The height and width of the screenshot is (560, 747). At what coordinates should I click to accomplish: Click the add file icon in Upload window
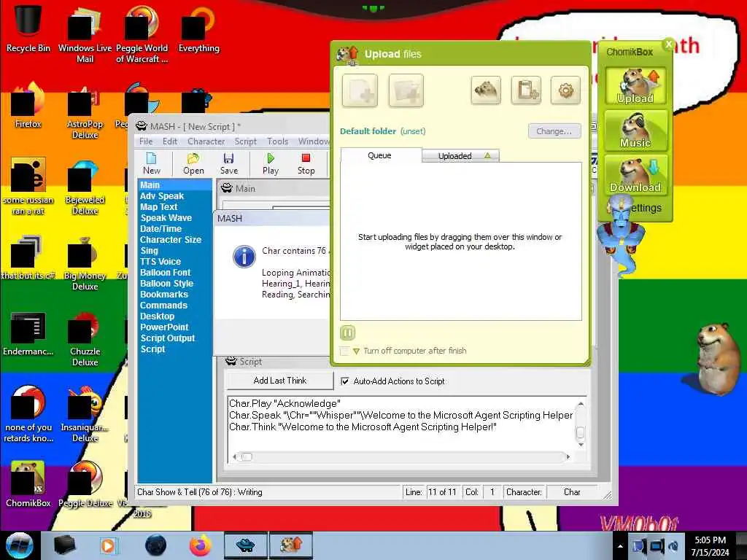[360, 90]
